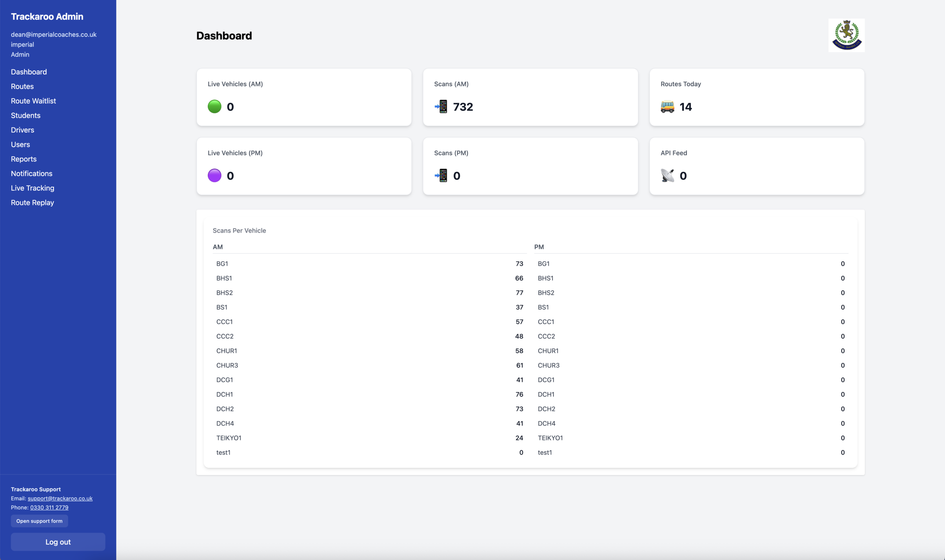Viewport: 945px width, 560px height.
Task: Click the phone icon in Scans (AM)
Action: coord(441,106)
